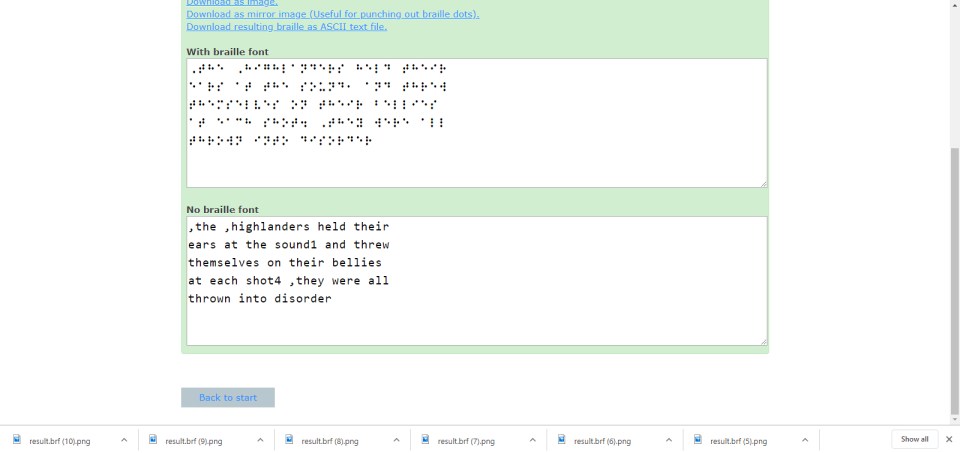960x453 pixels.
Task: Open the result.brf (7).png file icon
Action: (425, 440)
